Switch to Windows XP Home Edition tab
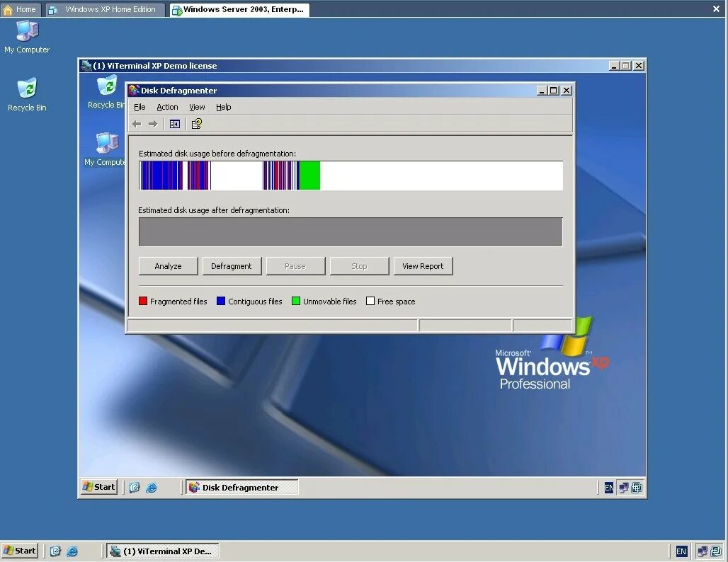The image size is (728, 562). [x=106, y=9]
